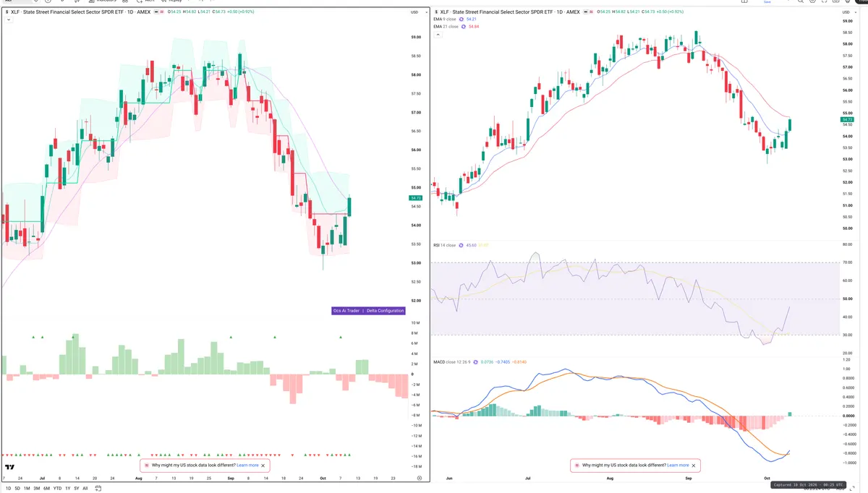Click the Aug label on right time axis

point(610,479)
